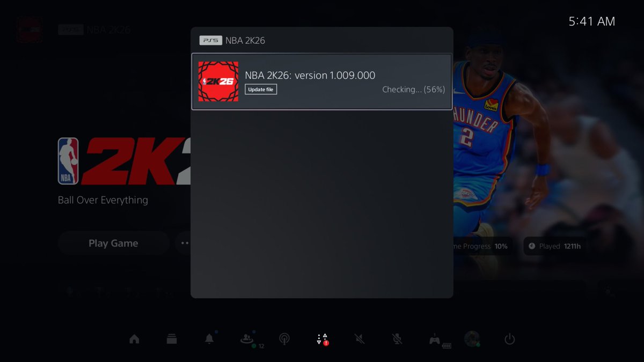Click the Play Game button
This screenshot has width=644, height=362.
[113, 243]
